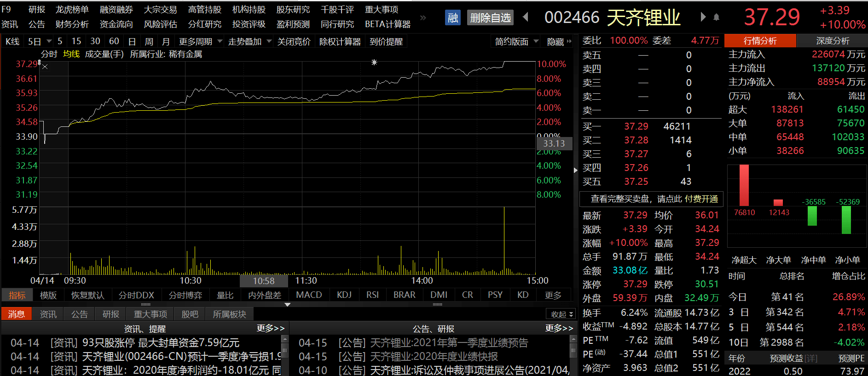Screen dimensions: 868x376
Task: Click the 删除自选 button
Action: (490, 18)
